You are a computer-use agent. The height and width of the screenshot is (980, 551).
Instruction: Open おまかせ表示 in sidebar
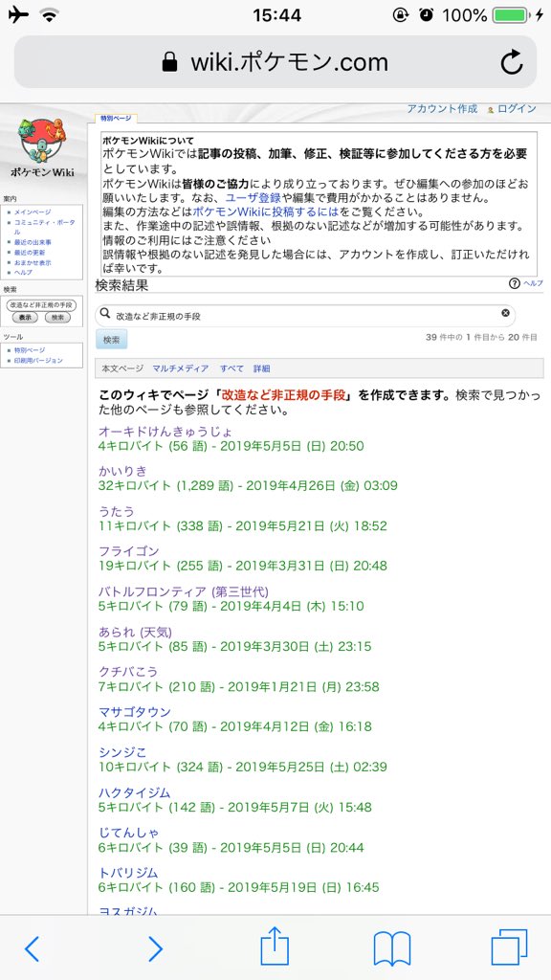(x=33, y=262)
